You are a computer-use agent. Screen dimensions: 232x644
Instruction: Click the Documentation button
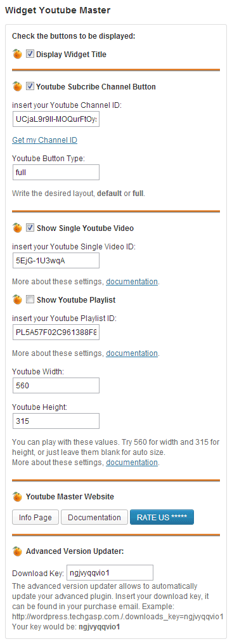click(x=94, y=518)
